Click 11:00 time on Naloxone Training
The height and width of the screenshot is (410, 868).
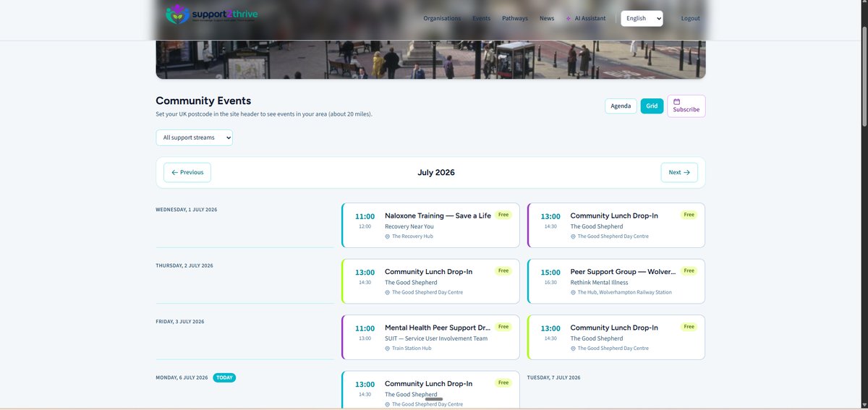pyautogui.click(x=365, y=216)
